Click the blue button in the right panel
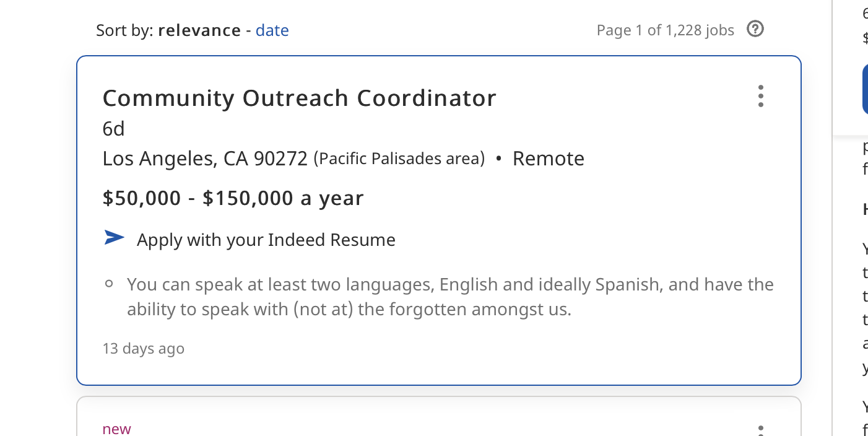Image resolution: width=868 pixels, height=436 pixels. tap(865, 90)
